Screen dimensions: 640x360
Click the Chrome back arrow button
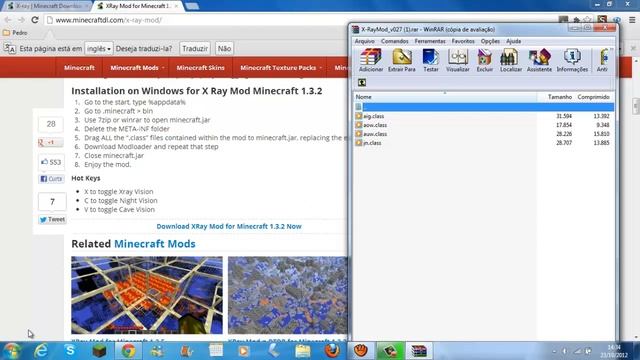pos(8,20)
